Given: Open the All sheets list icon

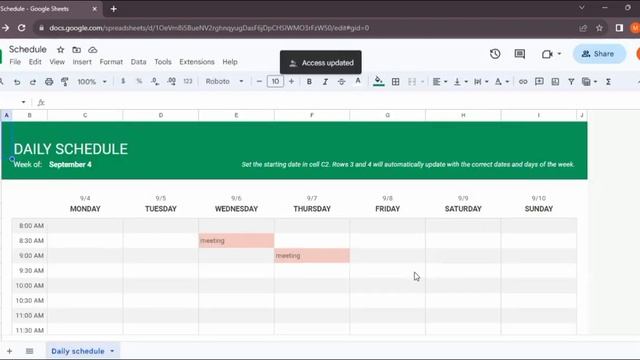Looking at the screenshot, I should pyautogui.click(x=29, y=351).
